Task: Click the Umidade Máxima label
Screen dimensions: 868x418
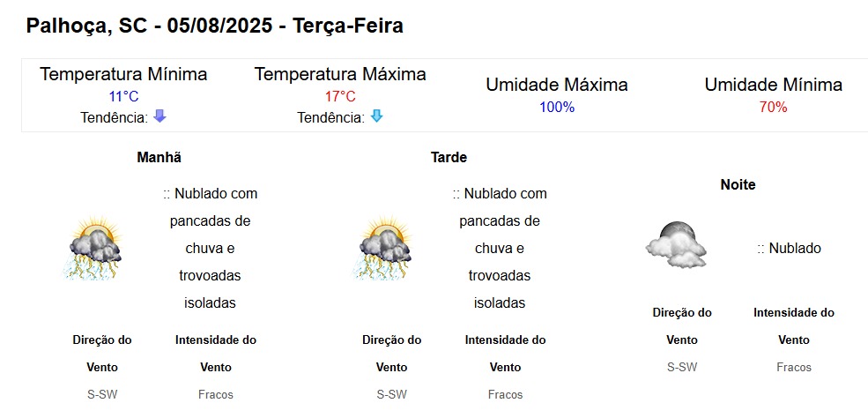Action: click(557, 85)
